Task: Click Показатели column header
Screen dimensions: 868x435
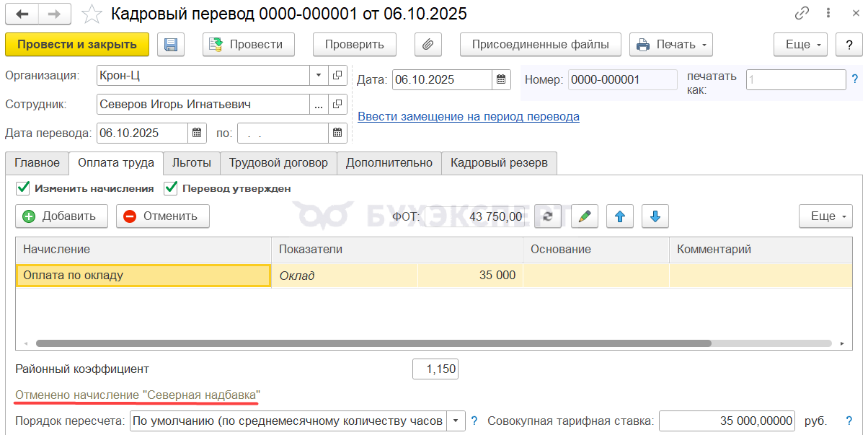Action: tap(397, 249)
